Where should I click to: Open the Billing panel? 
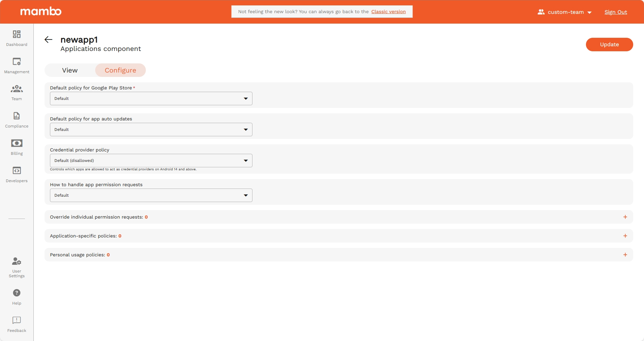(x=16, y=147)
